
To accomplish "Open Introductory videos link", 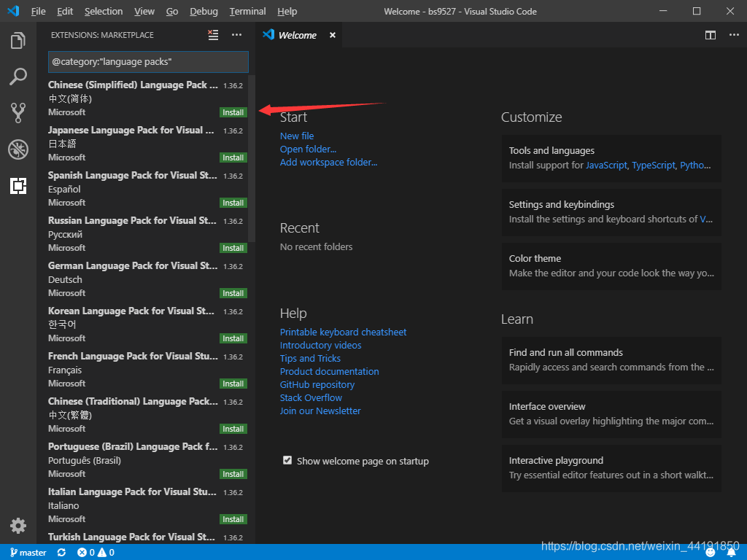I will tap(321, 345).
